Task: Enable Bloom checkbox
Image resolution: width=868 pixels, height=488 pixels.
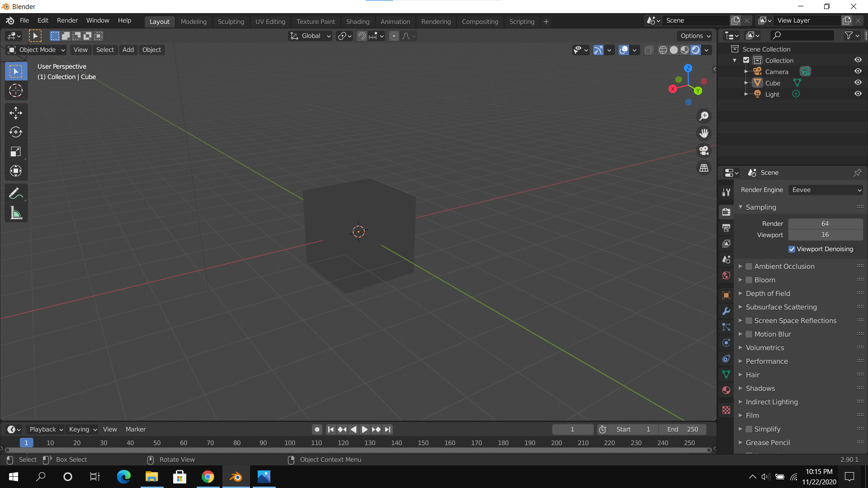Action: 749,280
